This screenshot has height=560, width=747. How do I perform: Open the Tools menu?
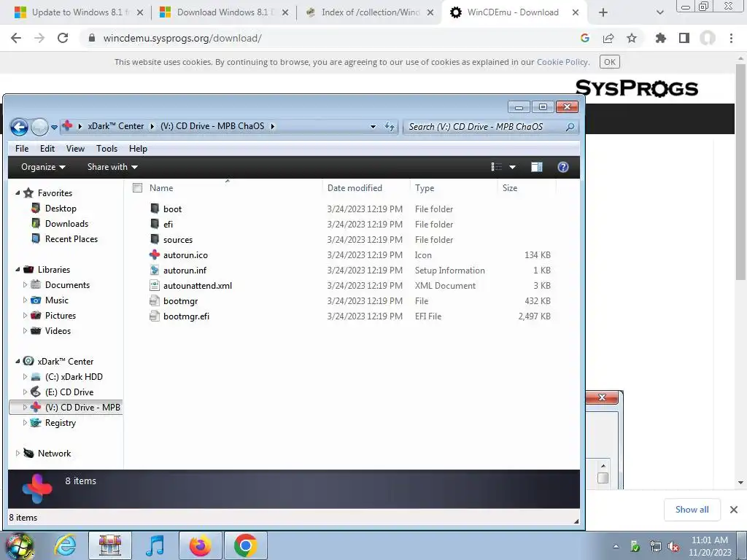pos(107,149)
